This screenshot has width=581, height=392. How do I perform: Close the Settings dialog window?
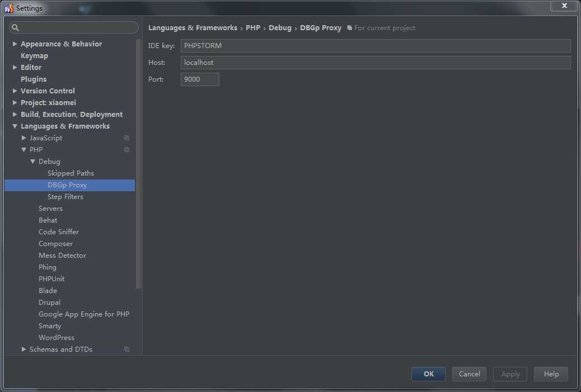[564, 6]
